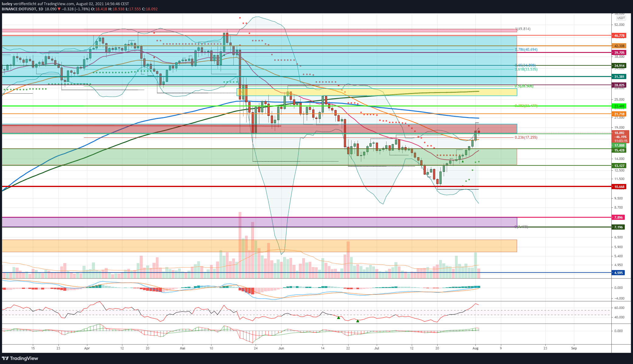633x364 pixels.
Task: Select the 7.196 dark green price label
Action: (x=618, y=227)
